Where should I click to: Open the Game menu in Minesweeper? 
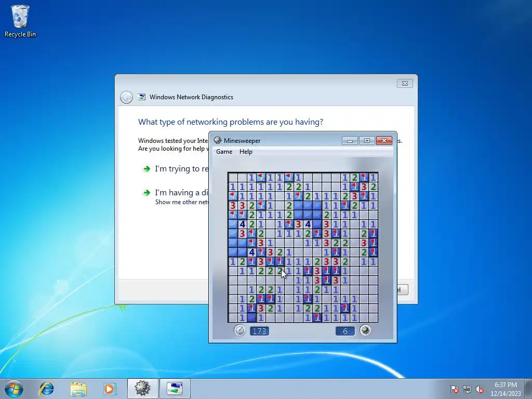[224, 152]
